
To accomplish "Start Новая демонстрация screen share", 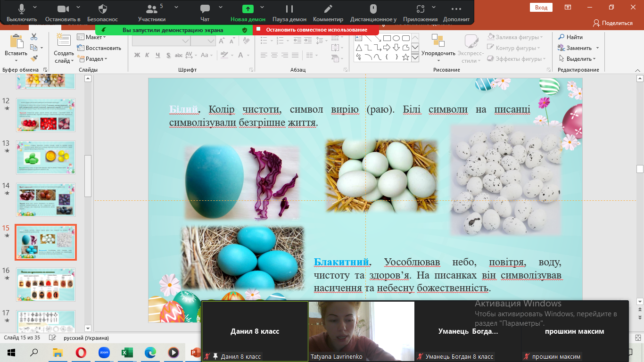I will 248,13.
